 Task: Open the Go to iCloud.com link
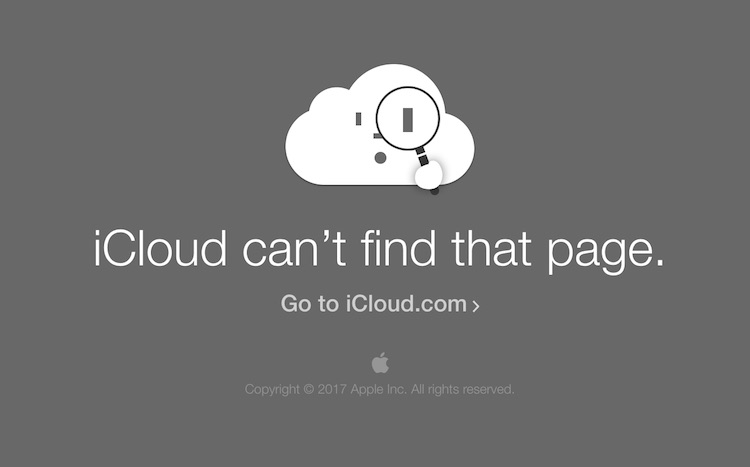click(380, 304)
